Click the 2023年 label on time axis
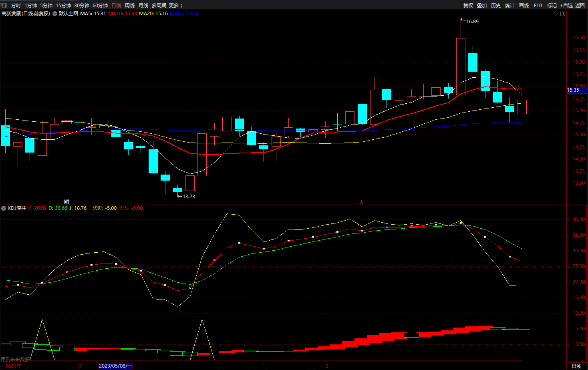 [x=14, y=366]
